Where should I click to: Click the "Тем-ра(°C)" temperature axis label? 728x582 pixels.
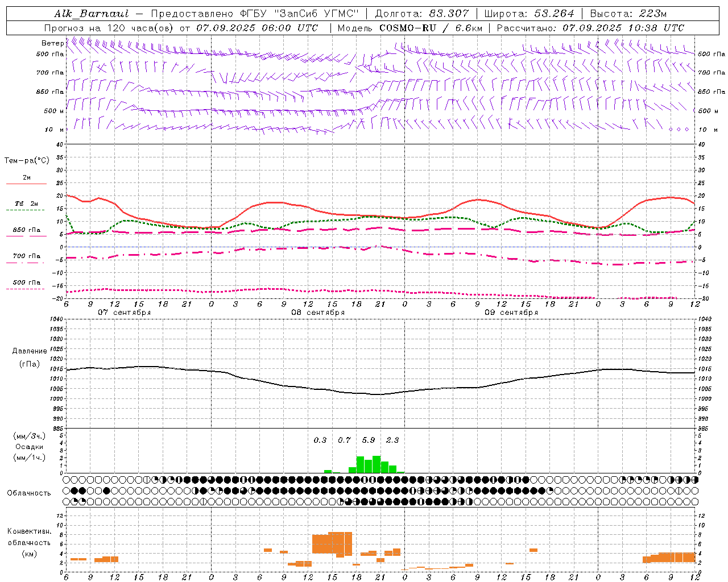(27, 161)
